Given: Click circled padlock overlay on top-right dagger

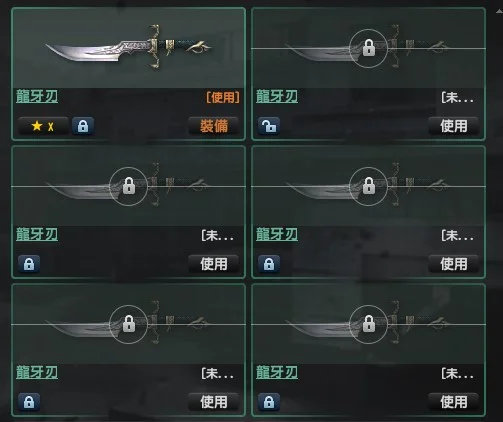Looking at the screenshot, I should click(x=368, y=48).
